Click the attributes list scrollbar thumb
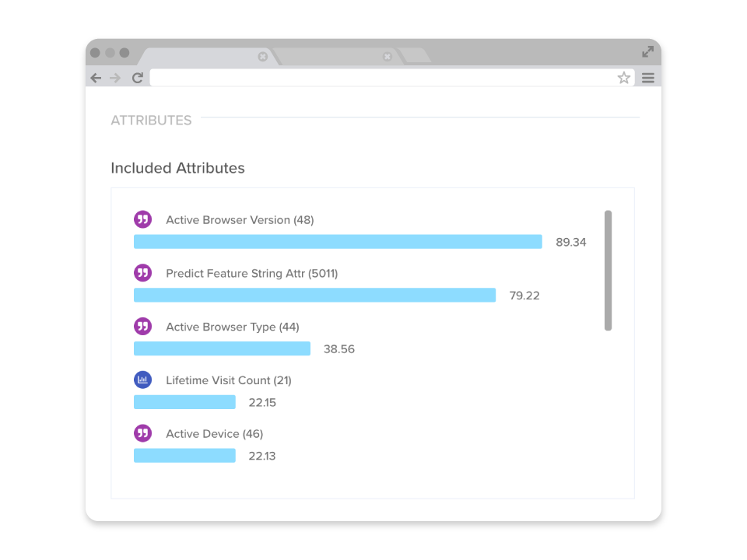 [x=608, y=270]
